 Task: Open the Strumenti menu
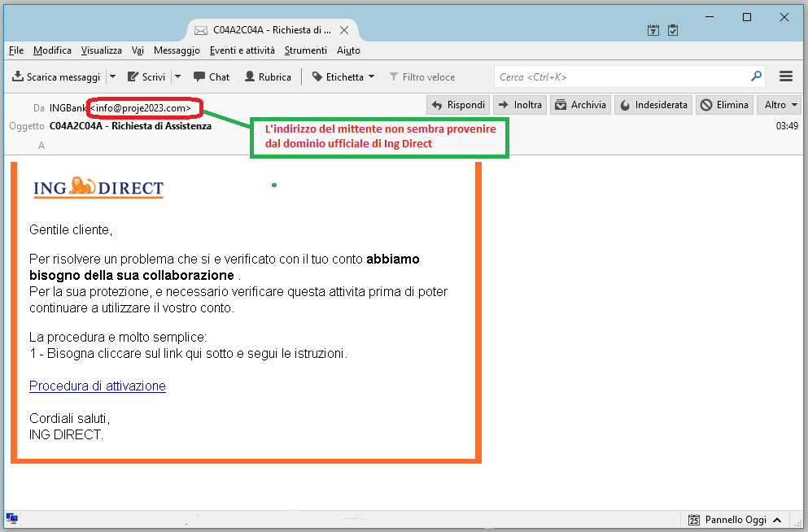[306, 50]
